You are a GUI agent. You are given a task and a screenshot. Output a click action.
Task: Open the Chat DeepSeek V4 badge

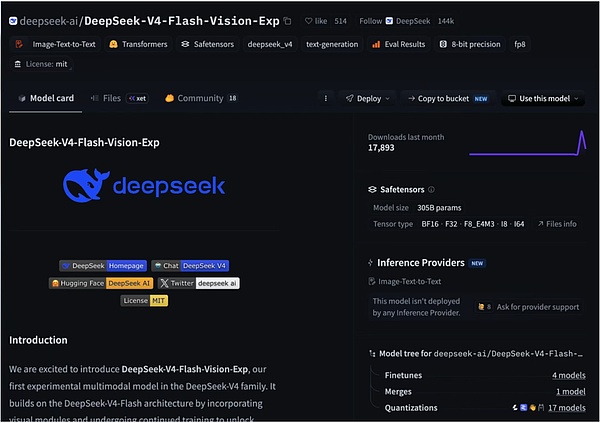click(190, 266)
